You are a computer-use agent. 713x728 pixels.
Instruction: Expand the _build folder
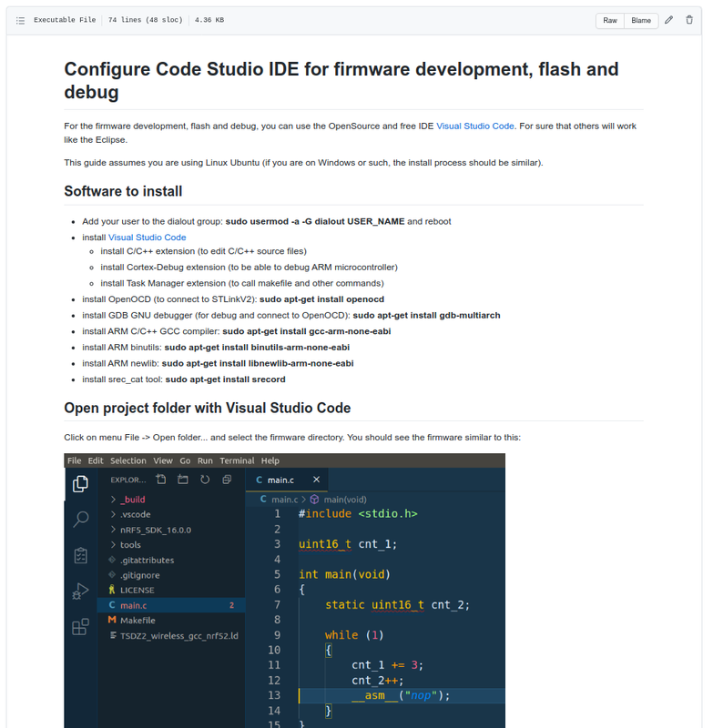(171, 500)
